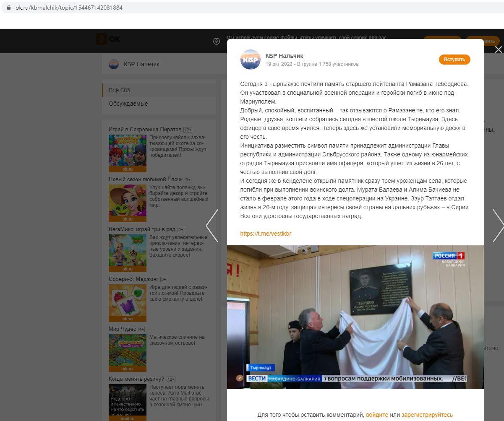This screenshot has width=504, height=421.
Task: Click the КБР avatar in the page header
Action: [114, 64]
